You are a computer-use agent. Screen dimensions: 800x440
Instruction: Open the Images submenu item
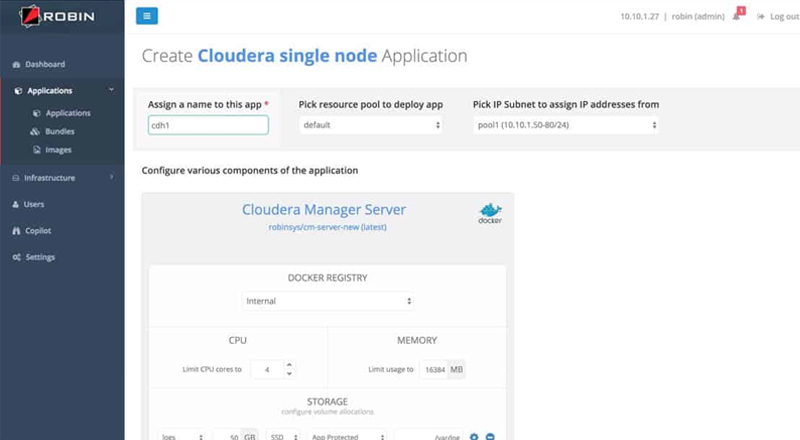(58, 150)
